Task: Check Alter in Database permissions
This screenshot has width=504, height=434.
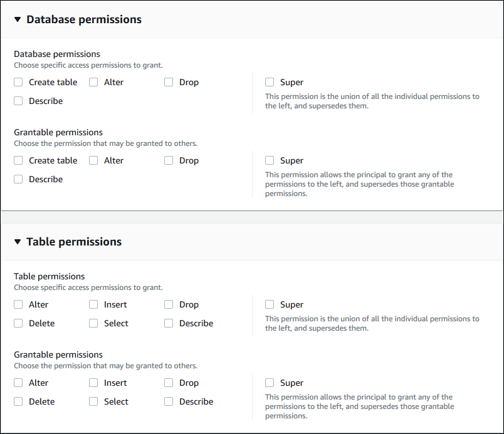Action: point(93,81)
